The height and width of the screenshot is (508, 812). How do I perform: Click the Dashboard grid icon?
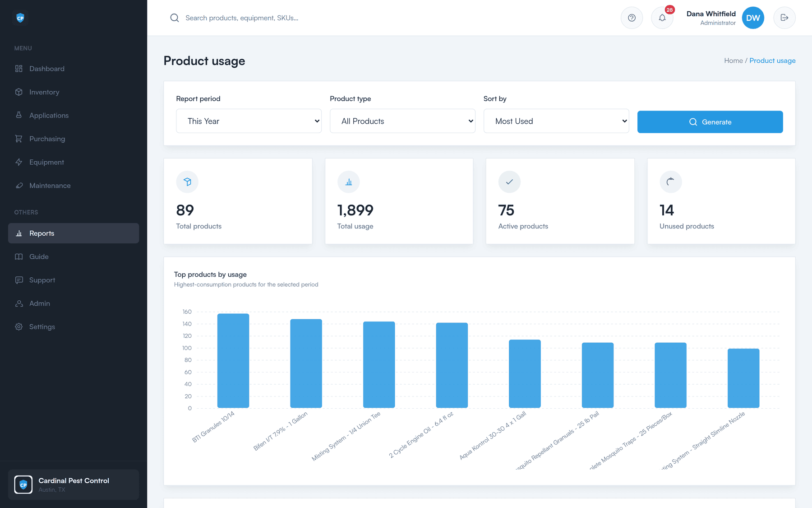click(18, 69)
